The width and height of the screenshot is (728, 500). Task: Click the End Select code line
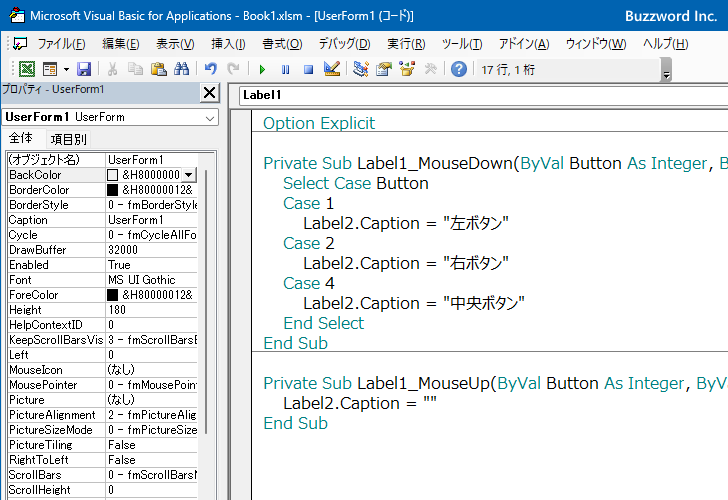coord(324,323)
